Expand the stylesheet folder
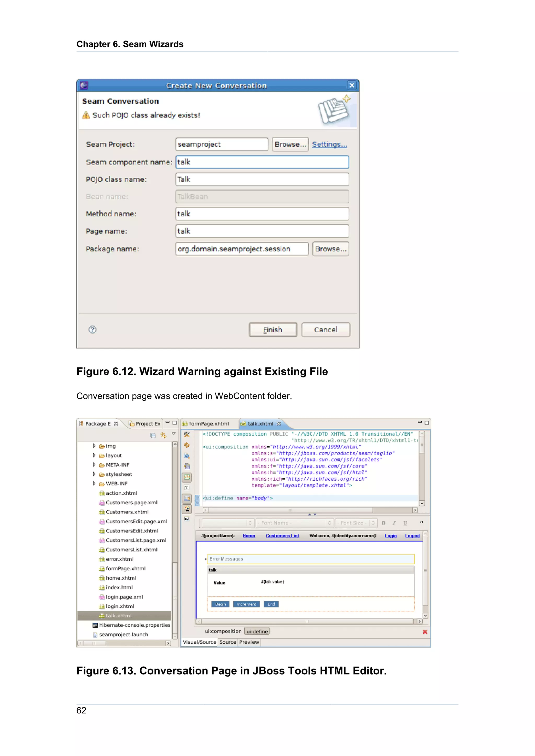Viewport: 535px width, 756px height. coord(94,475)
